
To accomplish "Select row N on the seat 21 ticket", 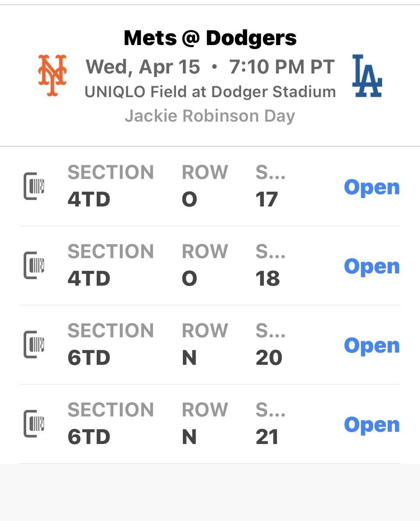I will click(189, 437).
